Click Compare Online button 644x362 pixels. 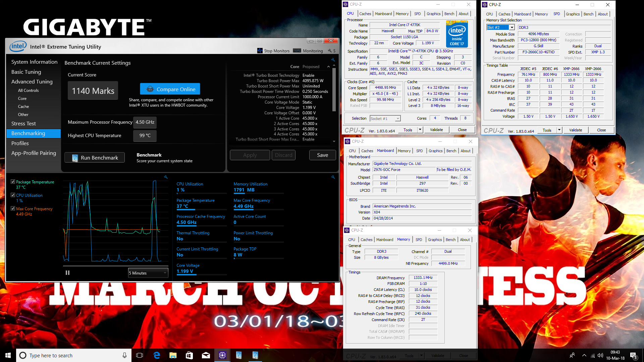[x=170, y=89]
